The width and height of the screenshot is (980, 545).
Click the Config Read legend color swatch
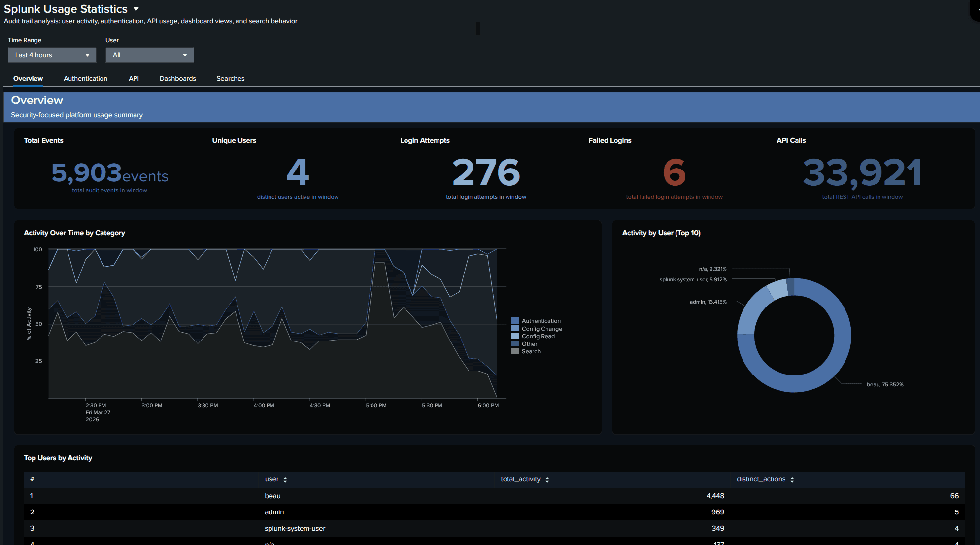(515, 336)
